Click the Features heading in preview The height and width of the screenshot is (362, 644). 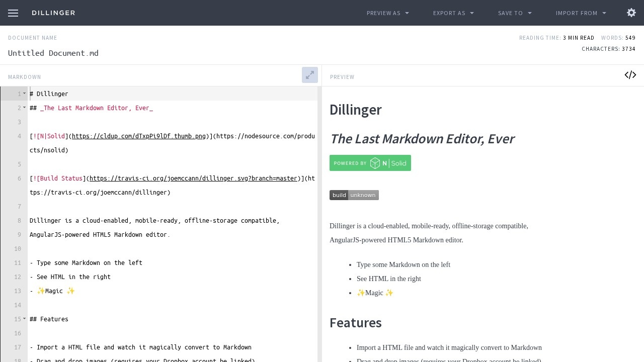coord(355,323)
